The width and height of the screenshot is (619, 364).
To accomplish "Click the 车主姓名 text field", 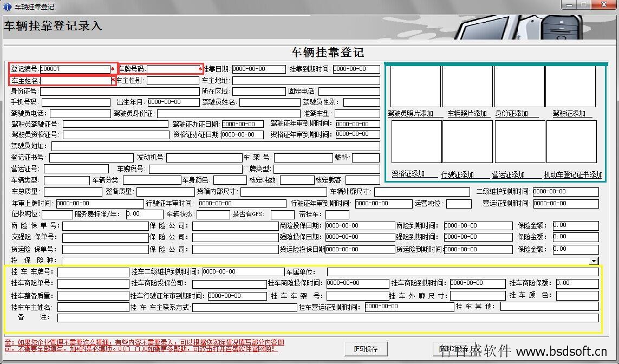I will coord(75,81).
